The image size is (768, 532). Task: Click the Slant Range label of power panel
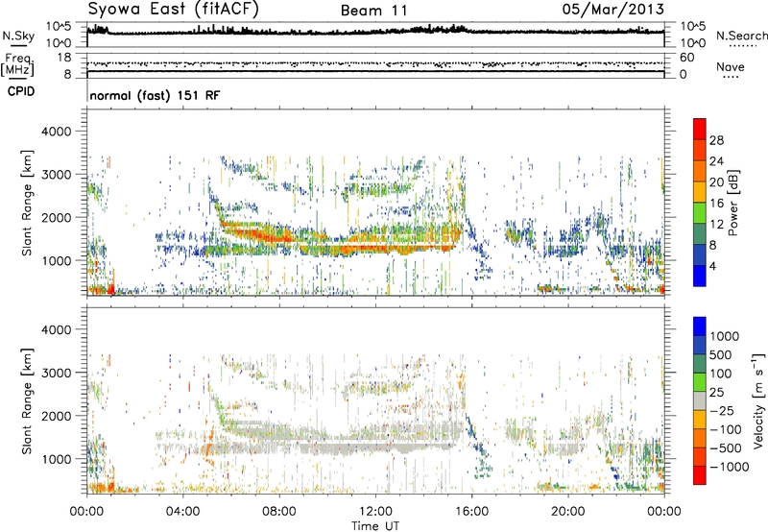tap(27, 203)
